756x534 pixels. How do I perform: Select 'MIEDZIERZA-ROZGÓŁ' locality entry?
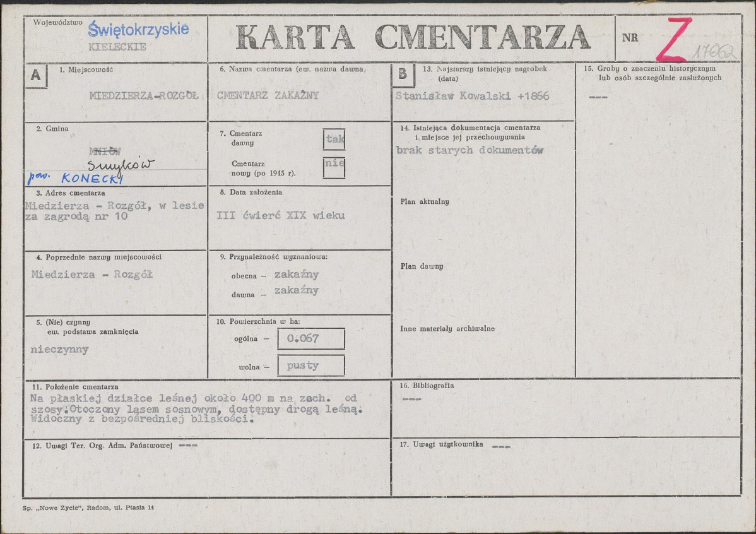[x=144, y=96]
